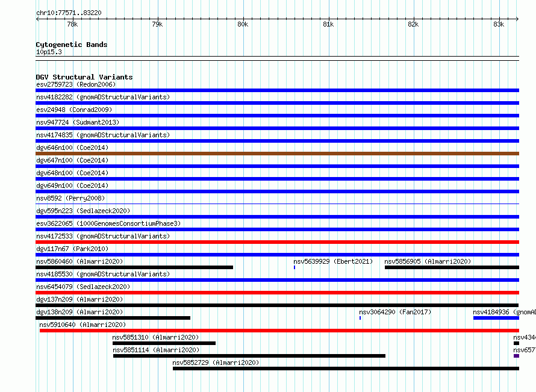The height and width of the screenshot is (392, 536).
Task: Open the esv2759723 (Redon2006) variant label
Action: pyautogui.click(x=76, y=84)
